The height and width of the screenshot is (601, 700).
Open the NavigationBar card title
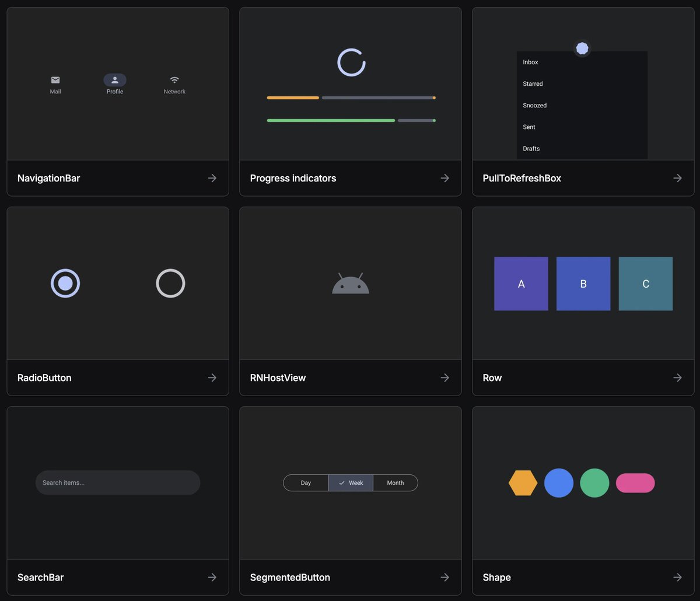[49, 178]
